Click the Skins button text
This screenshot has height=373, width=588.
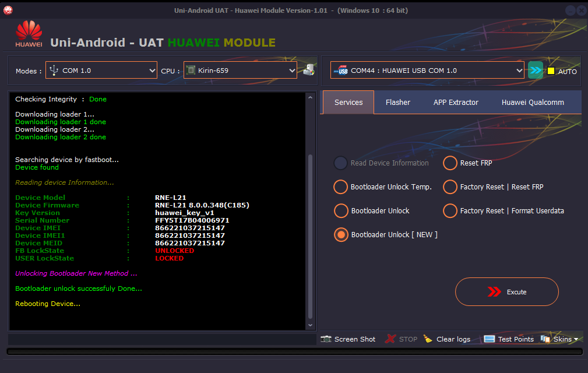(x=562, y=339)
